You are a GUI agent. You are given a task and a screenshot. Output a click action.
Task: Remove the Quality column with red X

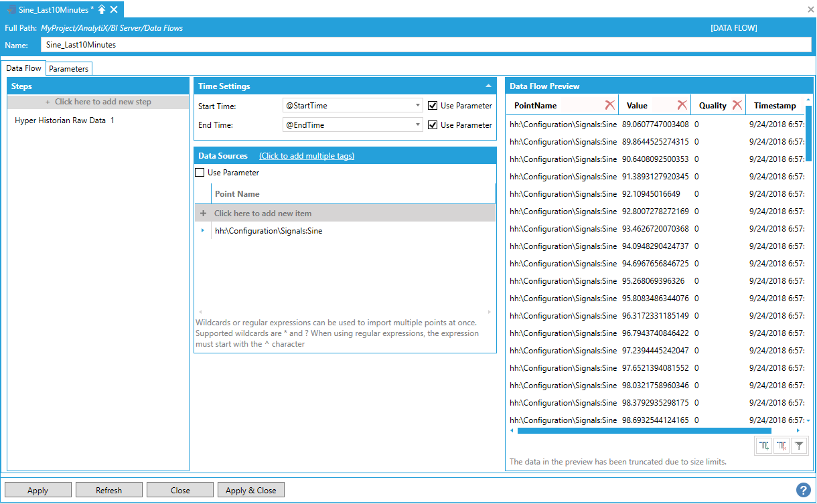(x=737, y=105)
